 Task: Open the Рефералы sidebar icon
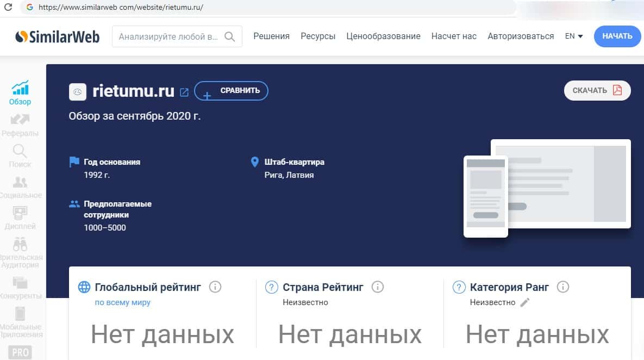(x=20, y=119)
